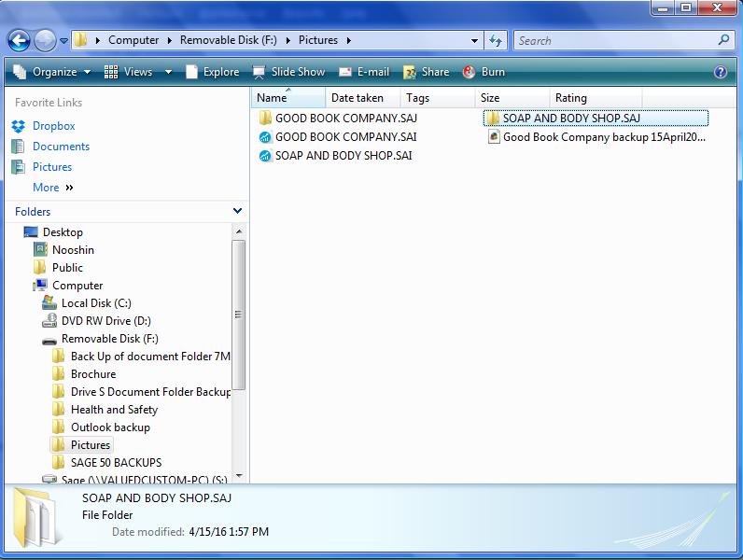Show More favorite links
The width and height of the screenshot is (743, 560).
(52, 188)
